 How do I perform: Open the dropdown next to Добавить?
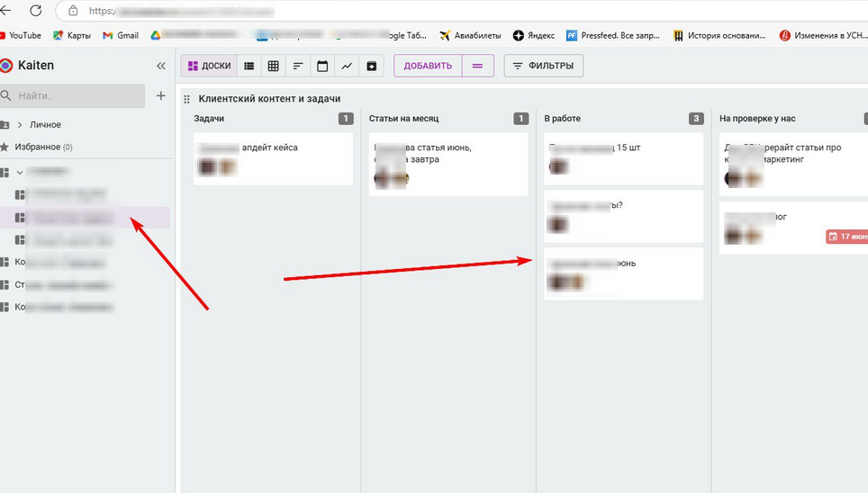pos(477,66)
